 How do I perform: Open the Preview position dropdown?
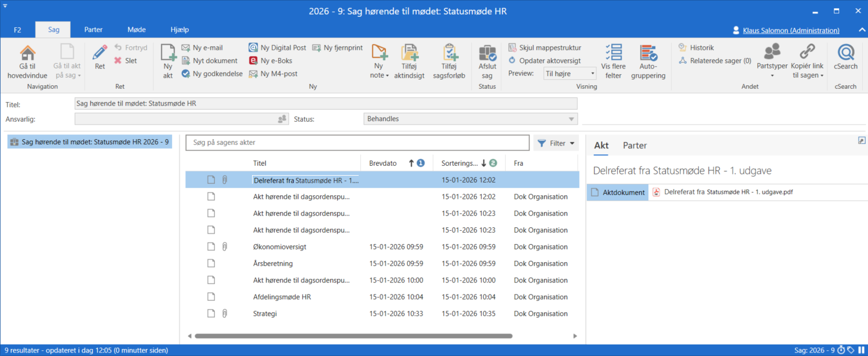[570, 74]
